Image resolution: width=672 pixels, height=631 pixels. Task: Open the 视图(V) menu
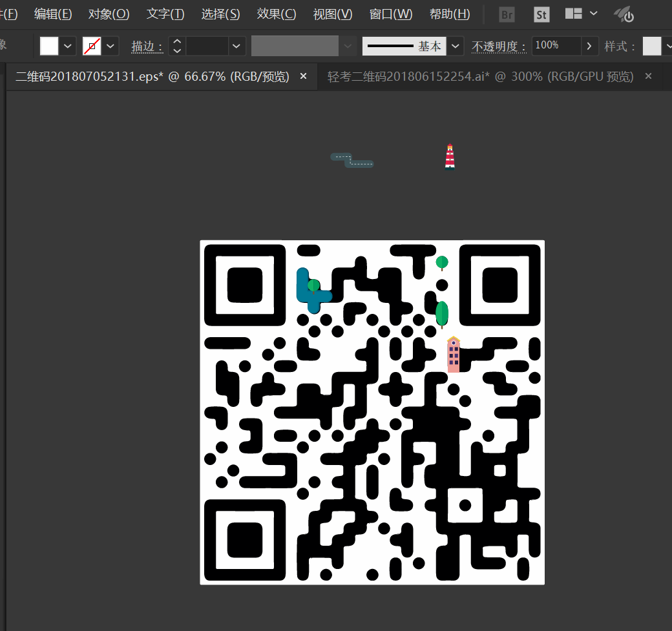pos(333,14)
